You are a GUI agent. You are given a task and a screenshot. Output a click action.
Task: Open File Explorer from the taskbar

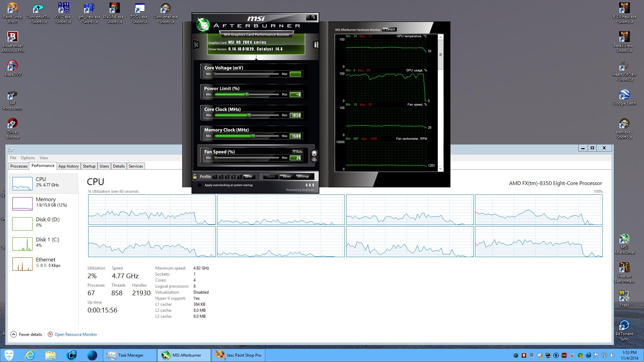[51, 355]
